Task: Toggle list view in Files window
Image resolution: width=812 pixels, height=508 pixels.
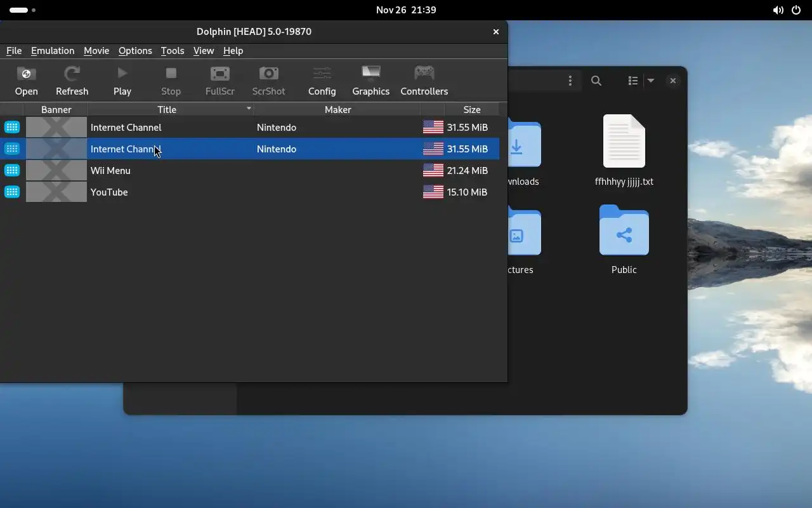Action: click(x=632, y=81)
